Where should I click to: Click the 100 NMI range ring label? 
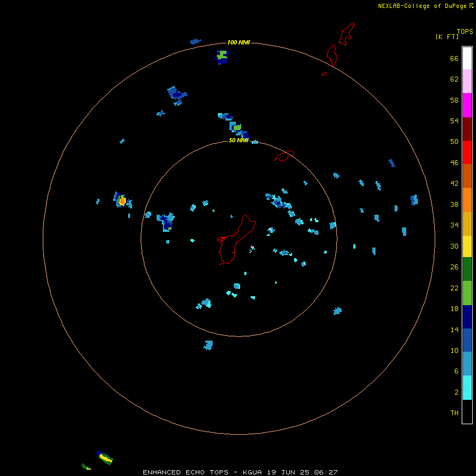click(239, 42)
